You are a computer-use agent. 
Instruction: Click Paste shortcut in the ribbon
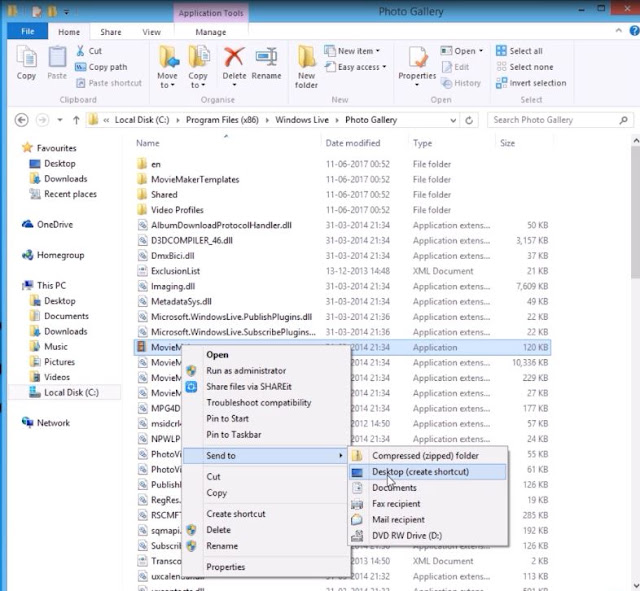point(109,83)
